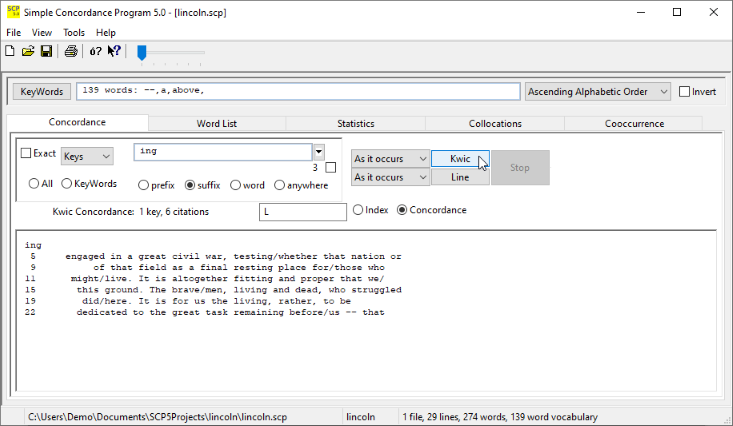Click the Open project folder icon
Viewport: 733px width, 426px height.
pyautogui.click(x=28, y=51)
